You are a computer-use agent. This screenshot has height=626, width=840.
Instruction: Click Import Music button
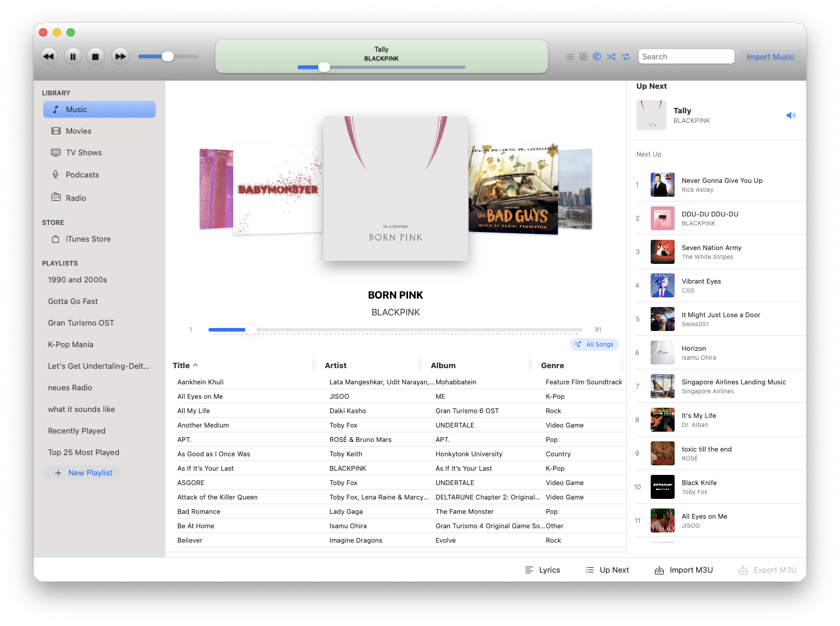770,56
